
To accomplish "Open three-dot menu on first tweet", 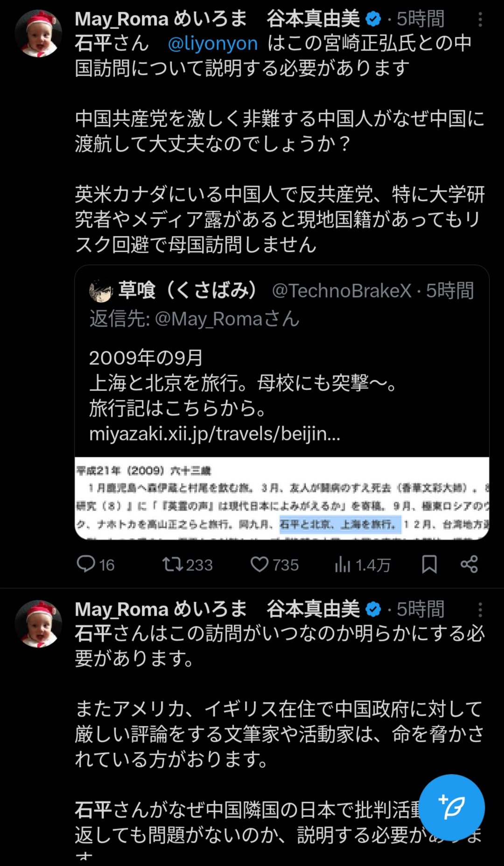I will click(480, 19).
